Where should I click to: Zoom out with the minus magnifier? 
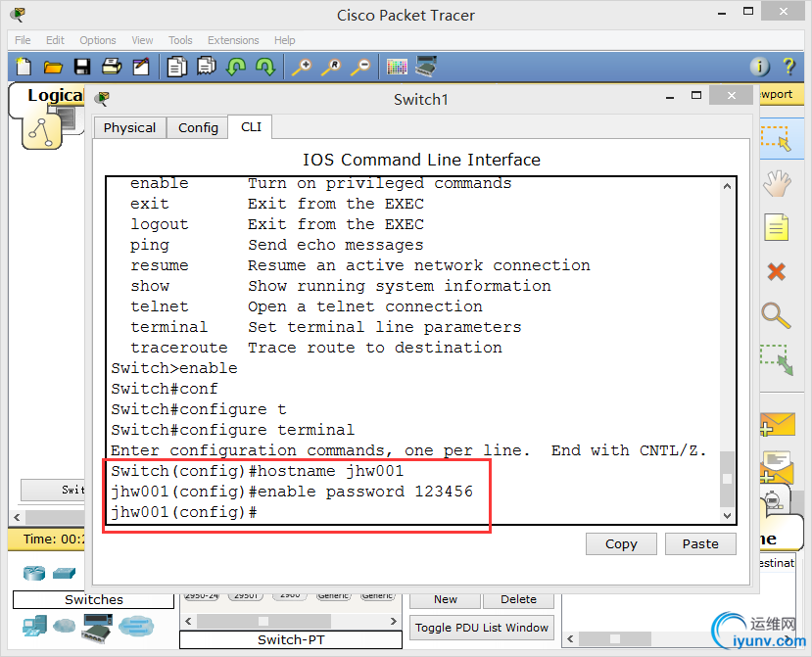(x=361, y=68)
